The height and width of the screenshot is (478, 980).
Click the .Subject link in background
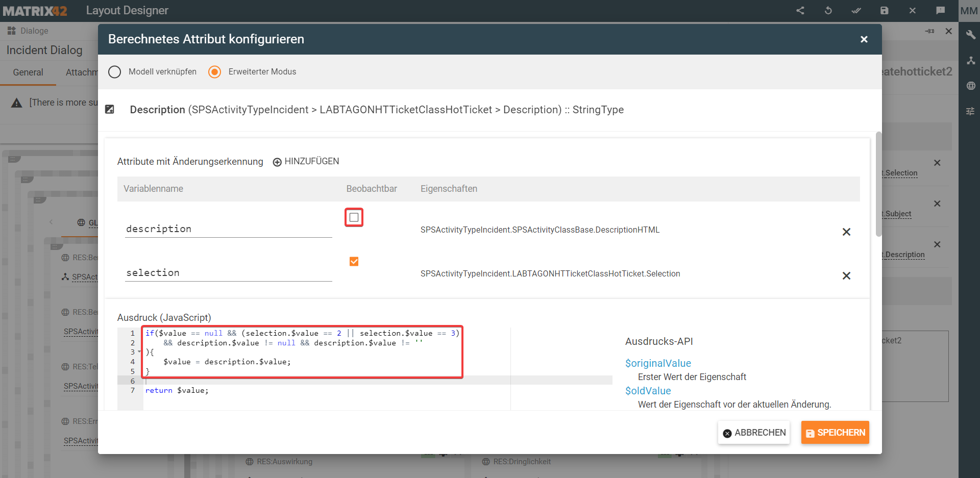click(x=897, y=214)
